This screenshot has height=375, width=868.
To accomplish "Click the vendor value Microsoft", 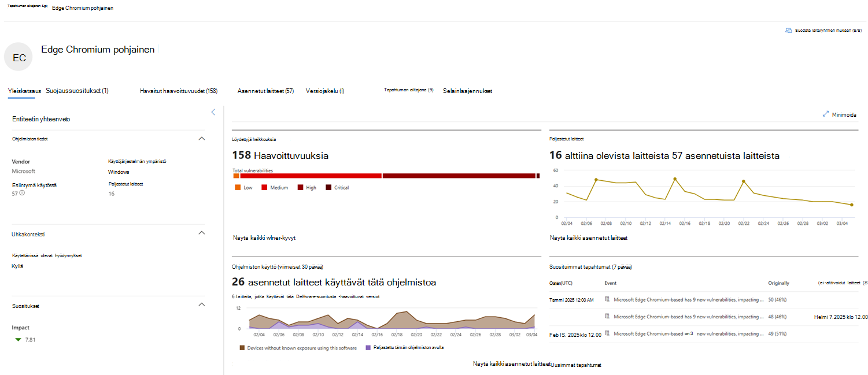I will pyautogui.click(x=24, y=171).
